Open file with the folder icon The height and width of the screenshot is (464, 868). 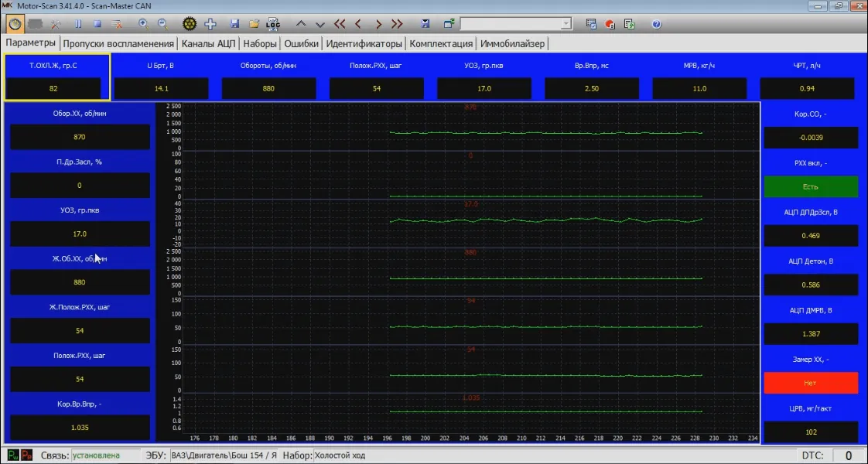click(x=254, y=24)
